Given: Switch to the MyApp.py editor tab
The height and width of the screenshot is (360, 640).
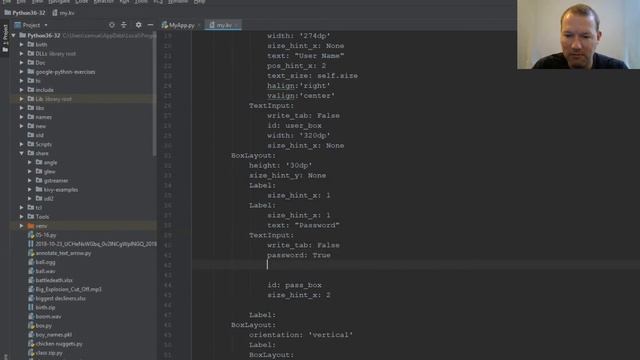Looking at the screenshot, I should pyautogui.click(x=179, y=25).
